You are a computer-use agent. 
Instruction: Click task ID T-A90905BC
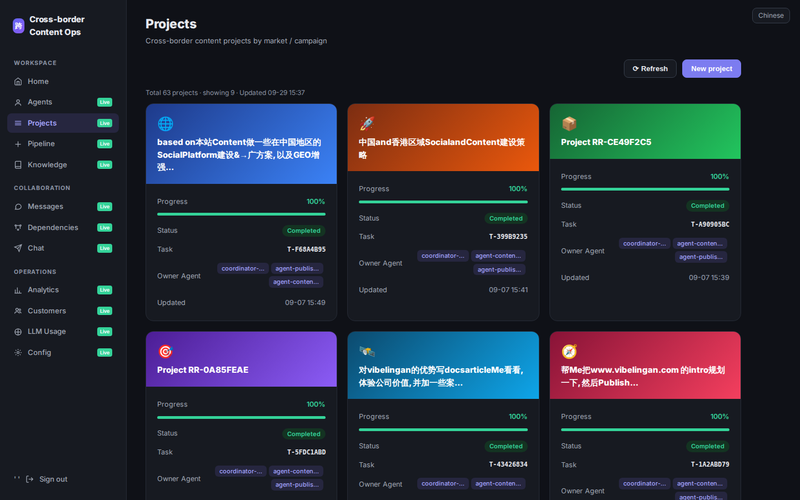[710, 224]
